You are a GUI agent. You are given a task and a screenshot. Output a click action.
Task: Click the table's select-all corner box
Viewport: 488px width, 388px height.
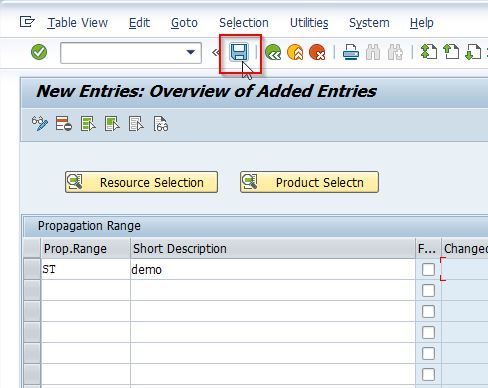[32, 248]
